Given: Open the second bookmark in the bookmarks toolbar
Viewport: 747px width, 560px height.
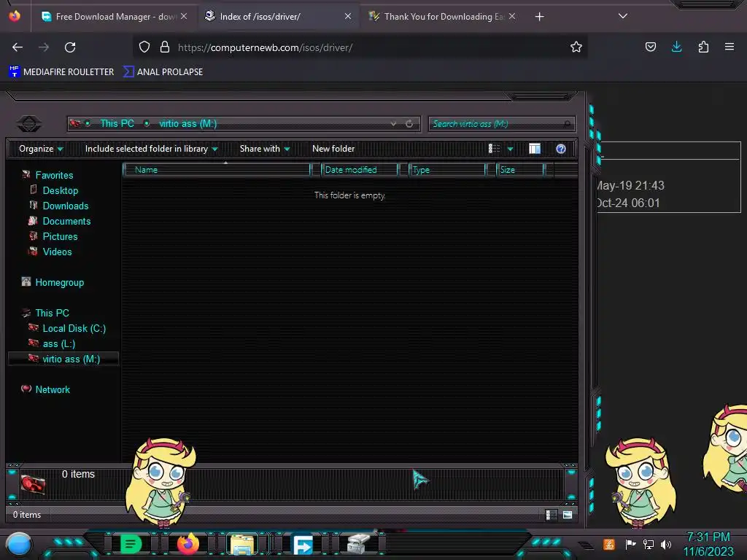Looking at the screenshot, I should coord(163,72).
